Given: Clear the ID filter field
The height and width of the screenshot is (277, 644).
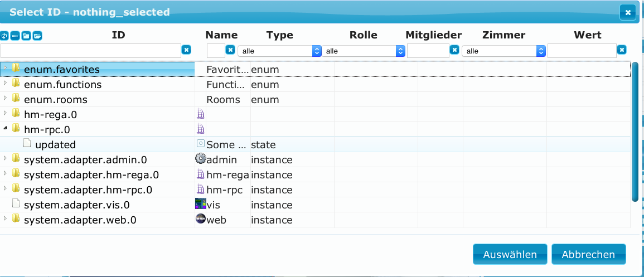Looking at the screenshot, I should tap(186, 50).
